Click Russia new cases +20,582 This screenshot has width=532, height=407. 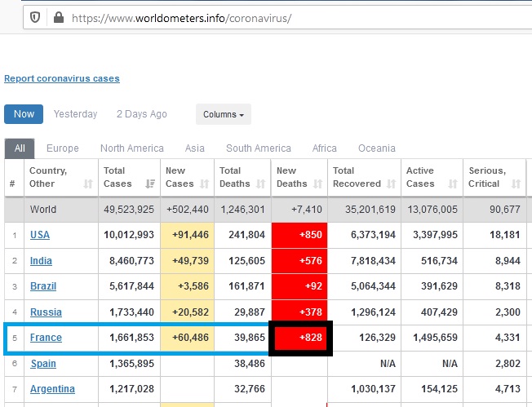(x=190, y=312)
